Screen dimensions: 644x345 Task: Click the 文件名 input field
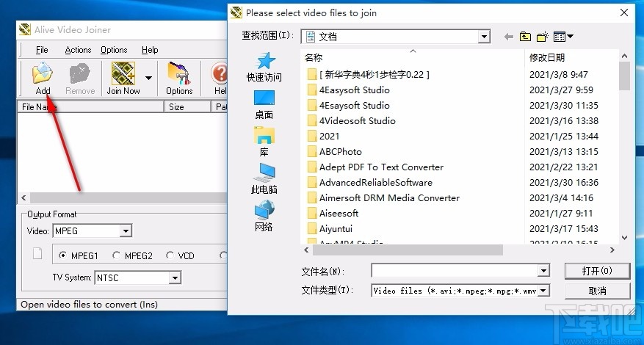point(455,271)
